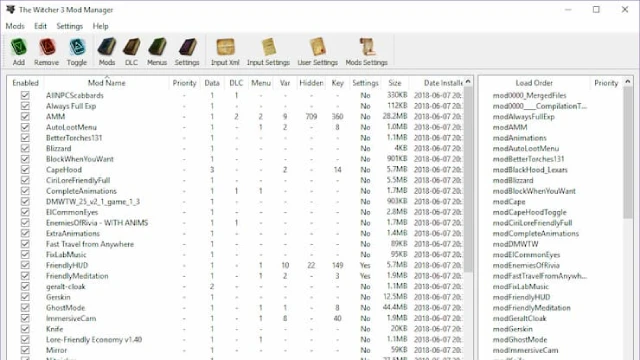Screen dimensions: 640x360
Task: Select modAlwaysFullExp in load order
Action: tap(523, 116)
